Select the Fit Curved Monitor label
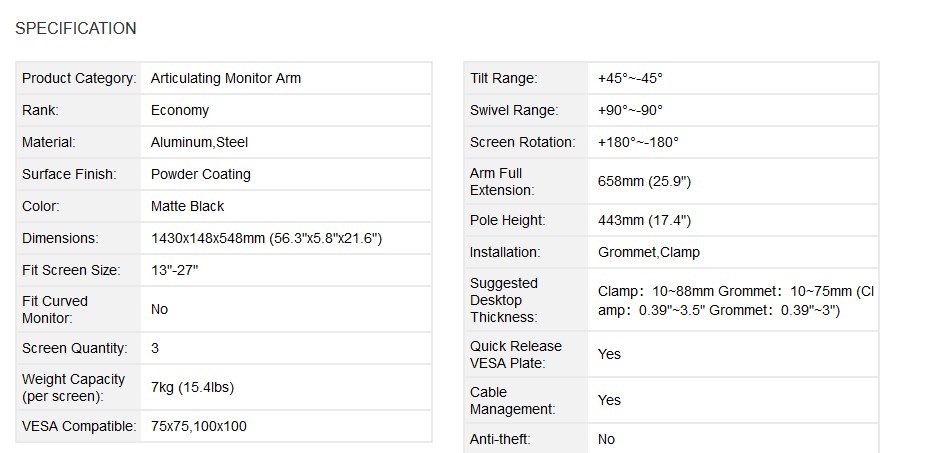Screen dimensions: 925x453 55,310
